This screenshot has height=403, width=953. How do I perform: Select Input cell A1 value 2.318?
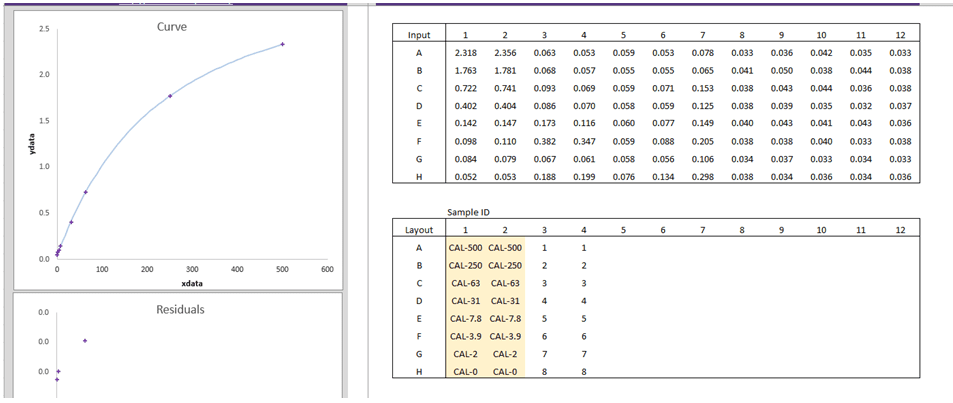(x=465, y=53)
